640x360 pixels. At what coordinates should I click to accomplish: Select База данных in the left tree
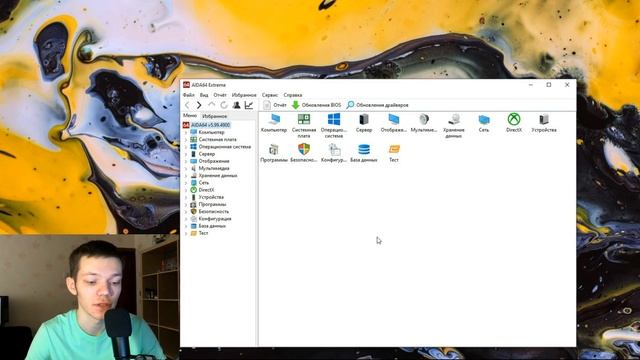point(212,226)
